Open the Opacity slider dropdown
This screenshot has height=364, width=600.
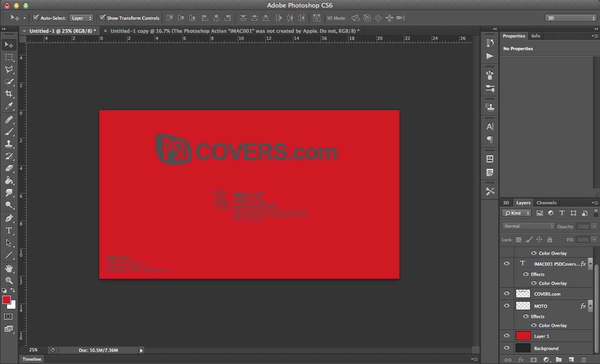[594, 226]
